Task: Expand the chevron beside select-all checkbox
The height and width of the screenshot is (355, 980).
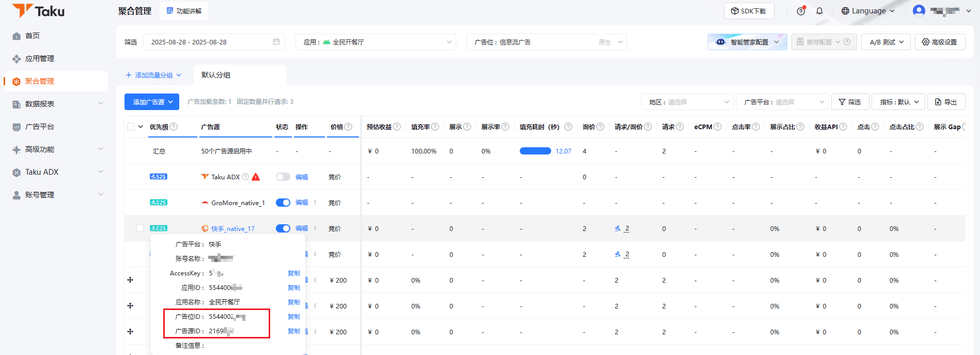Action: tap(141, 127)
